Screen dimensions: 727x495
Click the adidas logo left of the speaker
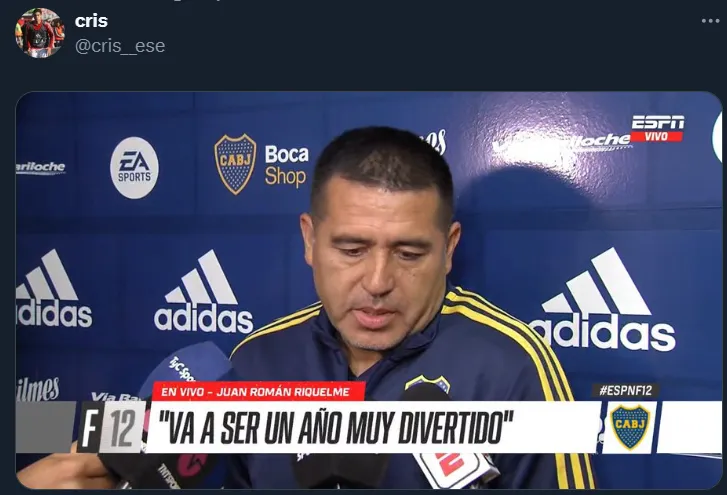click(204, 292)
